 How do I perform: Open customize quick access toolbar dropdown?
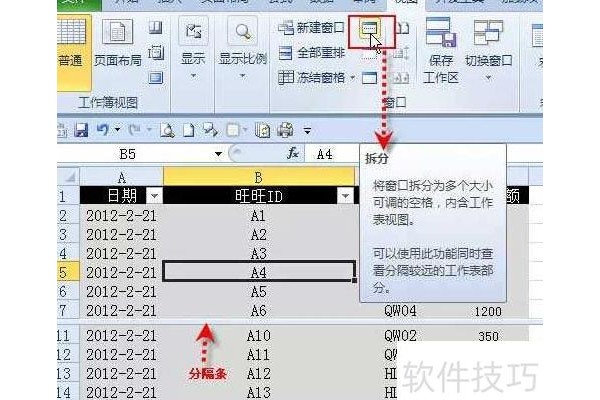pyautogui.click(x=307, y=131)
